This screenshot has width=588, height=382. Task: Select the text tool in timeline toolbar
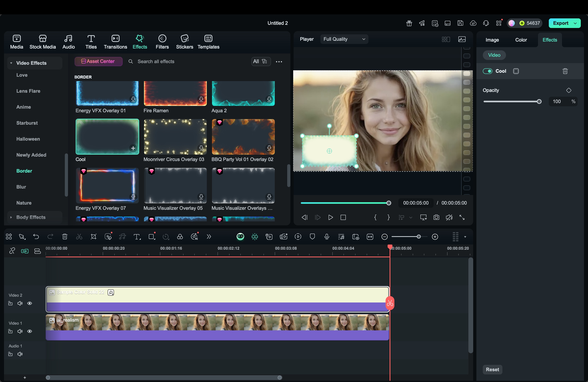click(137, 237)
